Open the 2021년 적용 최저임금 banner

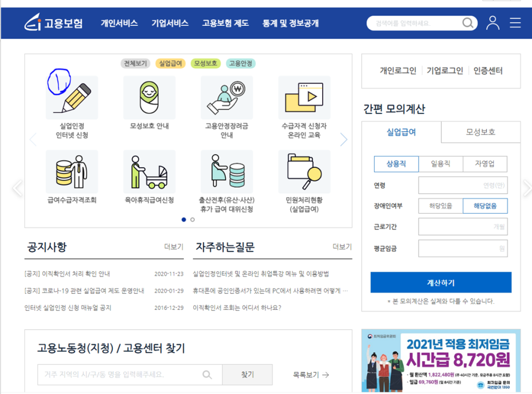[x=441, y=360]
